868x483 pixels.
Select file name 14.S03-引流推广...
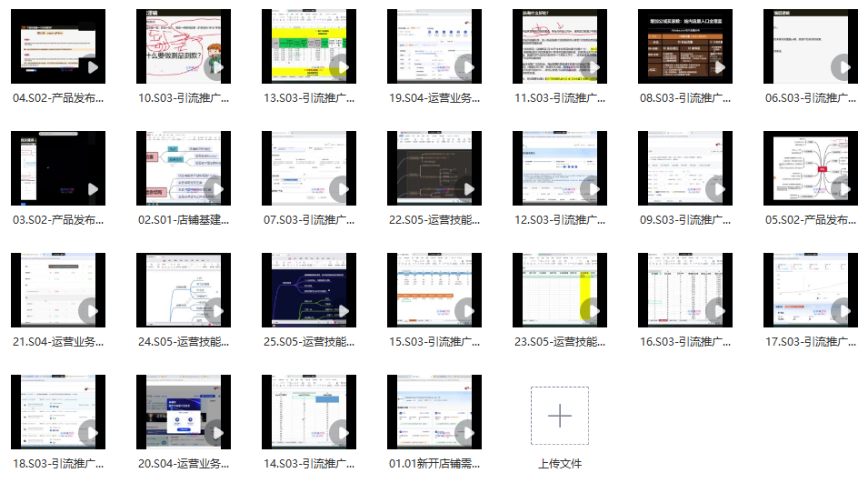pyautogui.click(x=309, y=464)
